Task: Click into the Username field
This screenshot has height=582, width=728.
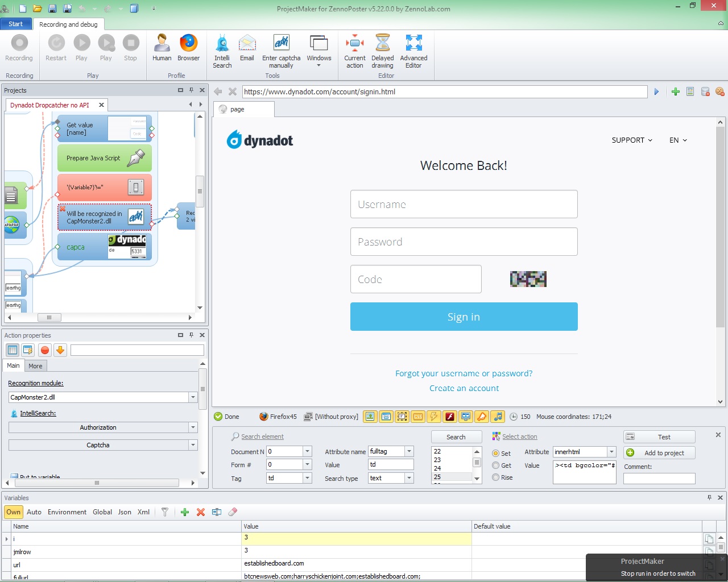Action: 464,204
